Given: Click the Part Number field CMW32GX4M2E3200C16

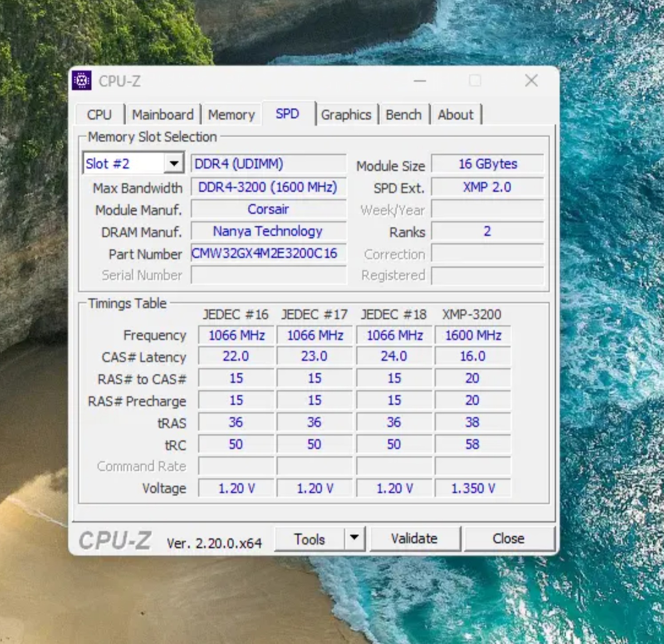Looking at the screenshot, I should coord(268,254).
